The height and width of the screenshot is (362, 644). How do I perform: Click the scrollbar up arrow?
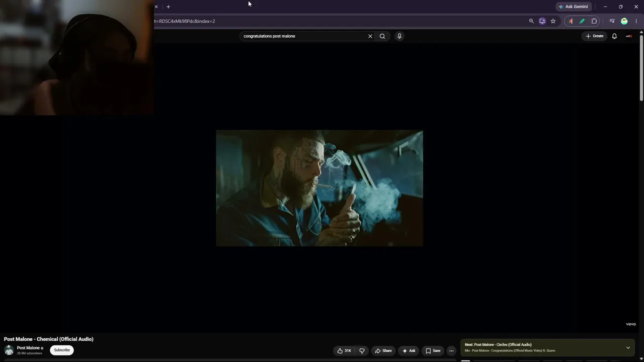point(641,32)
